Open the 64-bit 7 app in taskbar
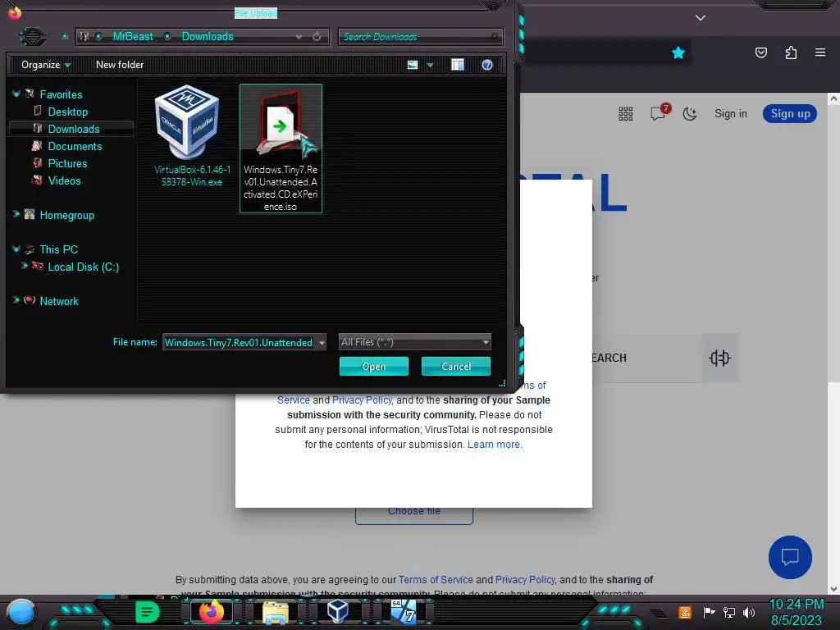This screenshot has height=630, width=840. point(404,612)
